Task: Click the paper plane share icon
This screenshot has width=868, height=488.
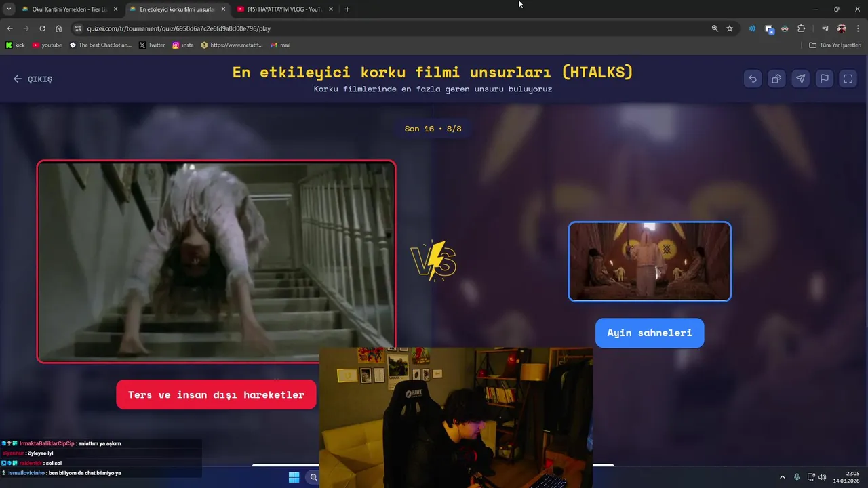Action: pyautogui.click(x=800, y=79)
